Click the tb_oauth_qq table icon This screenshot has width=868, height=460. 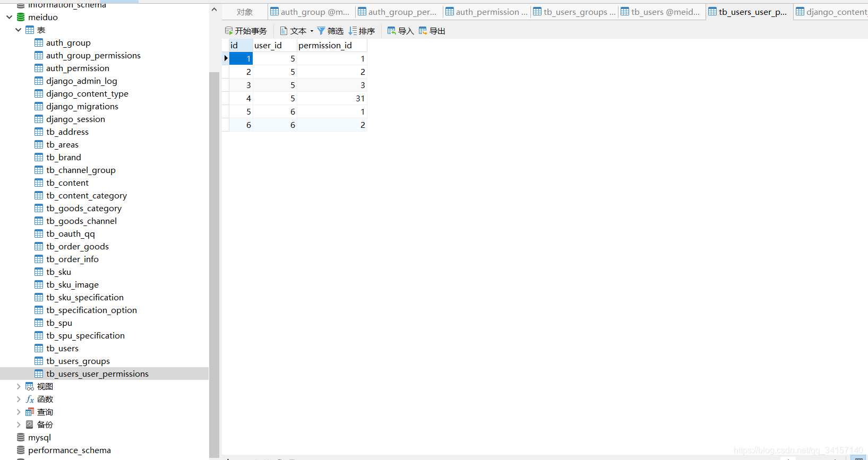pyautogui.click(x=39, y=233)
